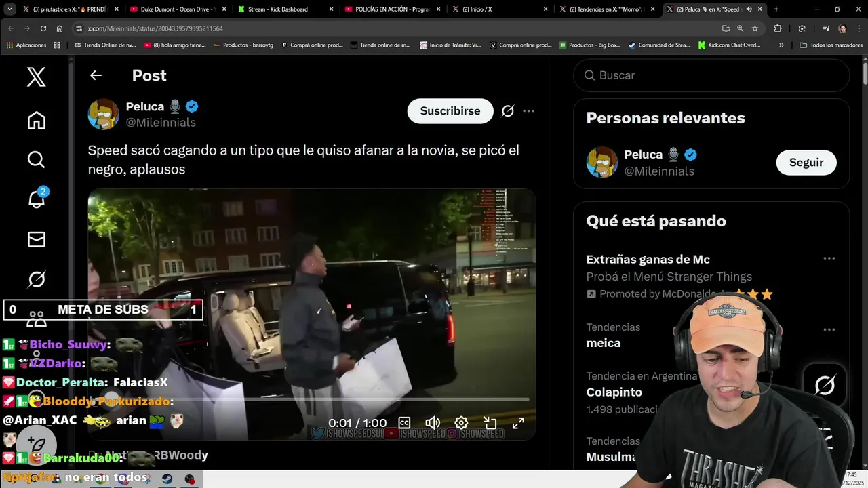Open the (8) hola amigo tiene... bookmark
The height and width of the screenshot is (488, 868).
tap(174, 45)
